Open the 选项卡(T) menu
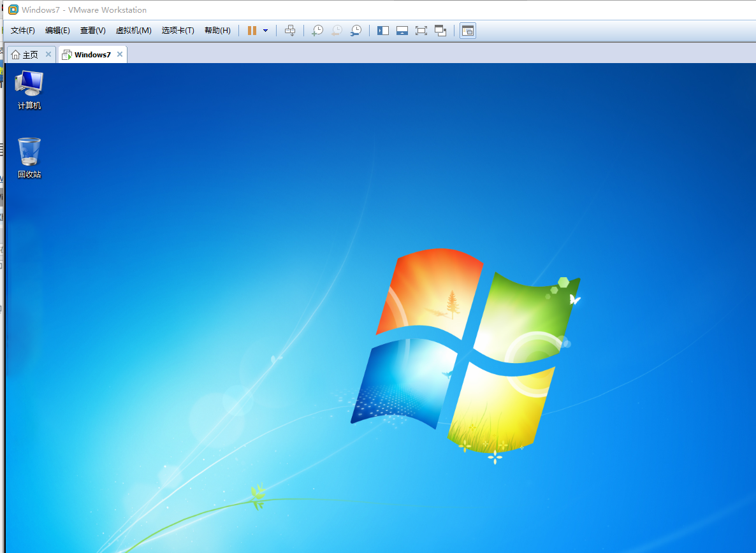Image resolution: width=756 pixels, height=553 pixels. tap(178, 31)
